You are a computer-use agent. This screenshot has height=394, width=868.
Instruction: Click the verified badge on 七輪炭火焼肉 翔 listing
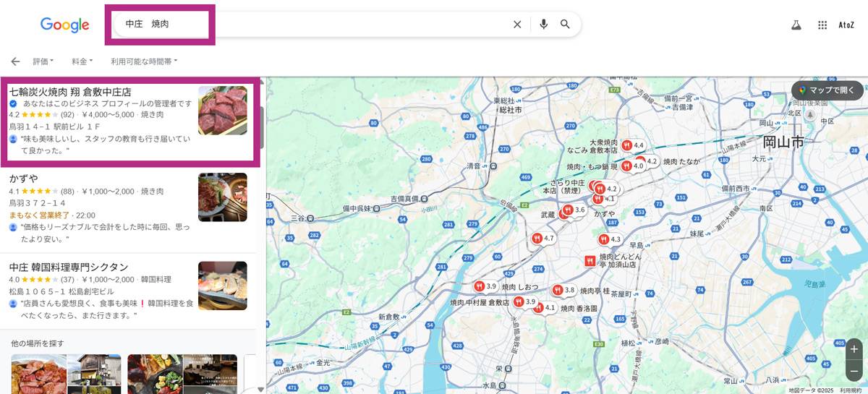(x=13, y=104)
